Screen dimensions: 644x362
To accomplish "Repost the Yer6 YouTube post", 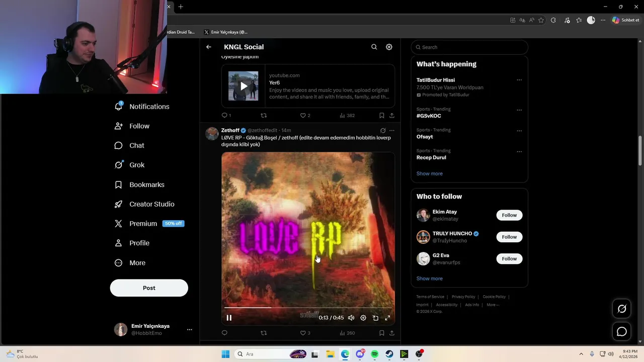I will [x=264, y=115].
